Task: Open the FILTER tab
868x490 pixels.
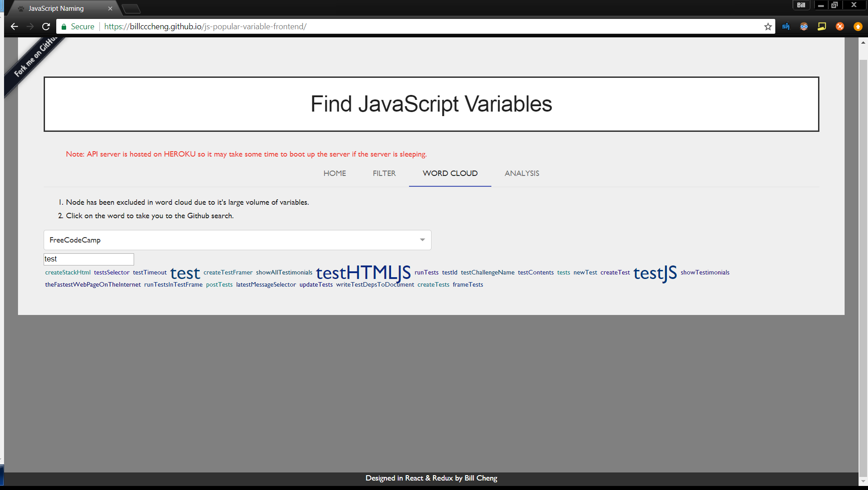Action: click(384, 173)
